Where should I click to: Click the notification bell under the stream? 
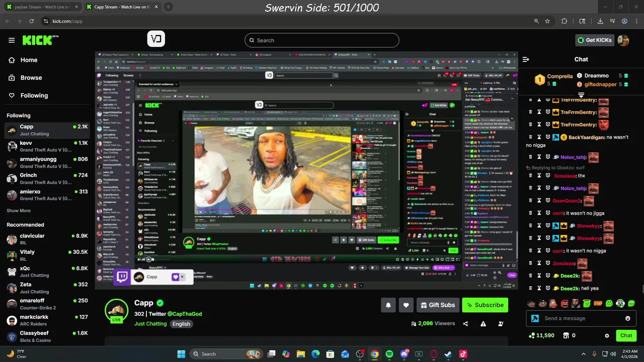[x=388, y=305]
